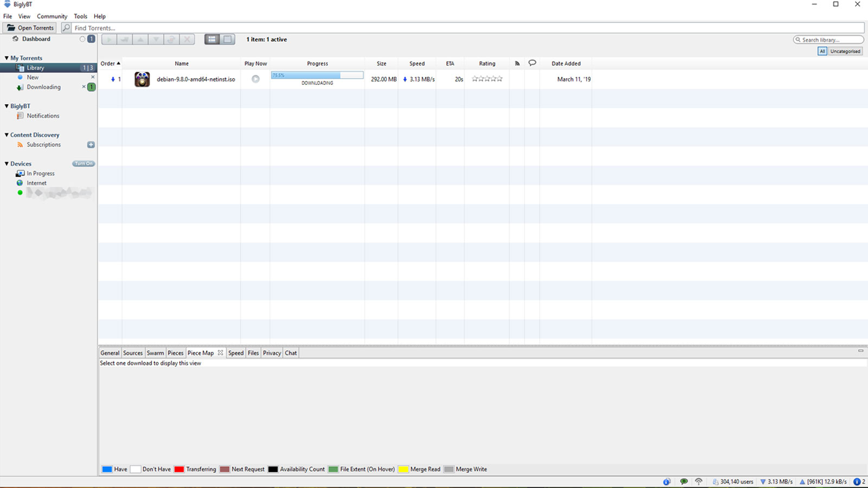Screen dimensions: 868x488
Task: Select the debian-9.8.0-amd64-netinst.iso torrent name
Action: pyautogui.click(x=196, y=79)
